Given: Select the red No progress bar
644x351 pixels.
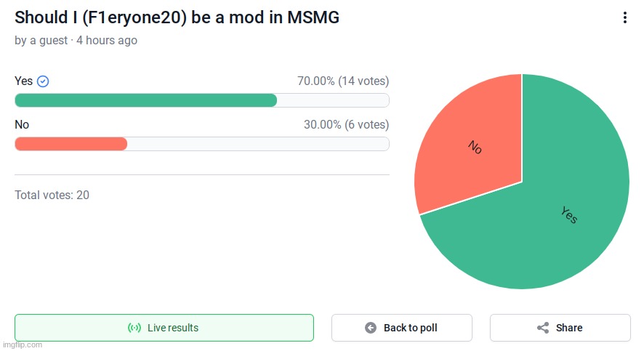Looking at the screenshot, I should (71, 144).
